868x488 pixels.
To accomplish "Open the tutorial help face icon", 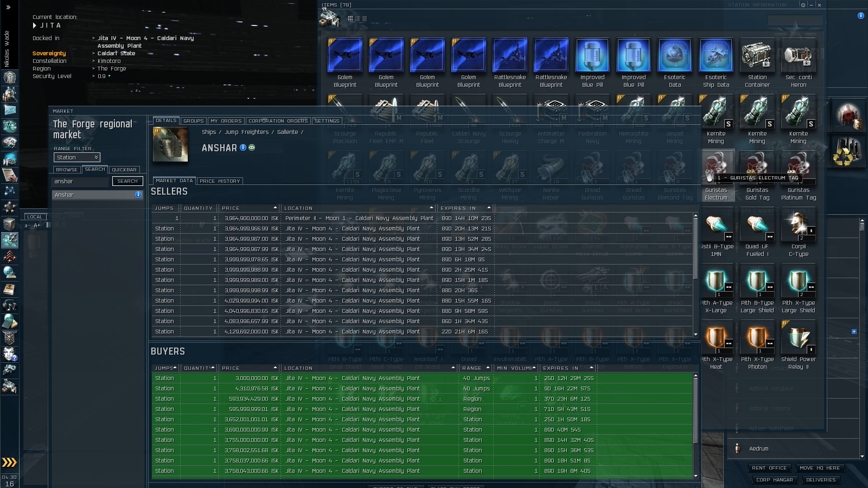I will pyautogui.click(x=10, y=354).
